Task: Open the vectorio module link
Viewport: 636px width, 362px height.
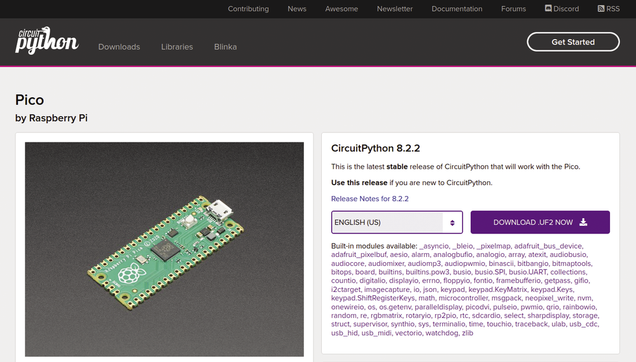Action: click(x=408, y=333)
